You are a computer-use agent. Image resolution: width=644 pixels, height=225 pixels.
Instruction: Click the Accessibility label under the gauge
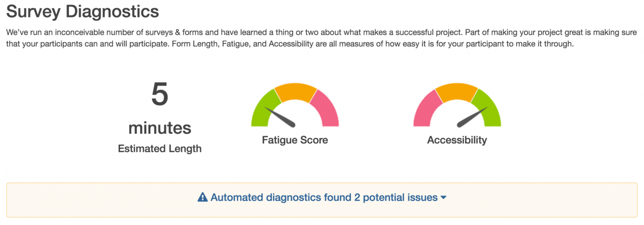(457, 140)
